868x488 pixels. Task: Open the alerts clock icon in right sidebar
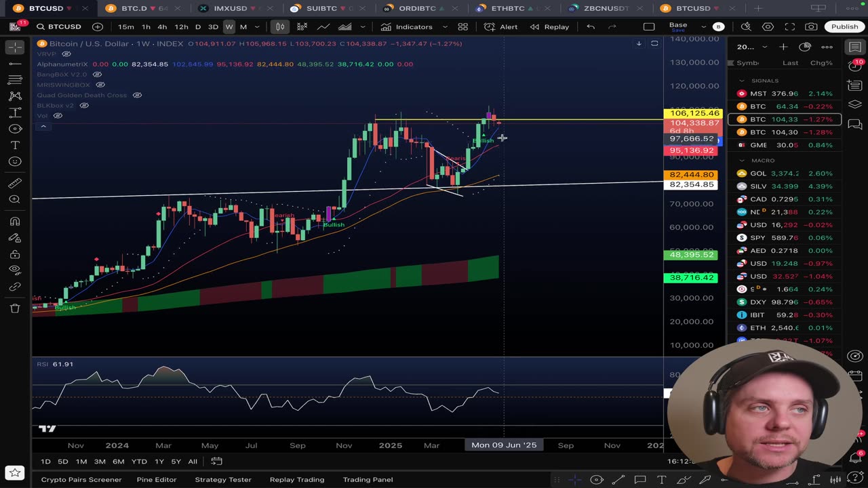click(x=855, y=66)
